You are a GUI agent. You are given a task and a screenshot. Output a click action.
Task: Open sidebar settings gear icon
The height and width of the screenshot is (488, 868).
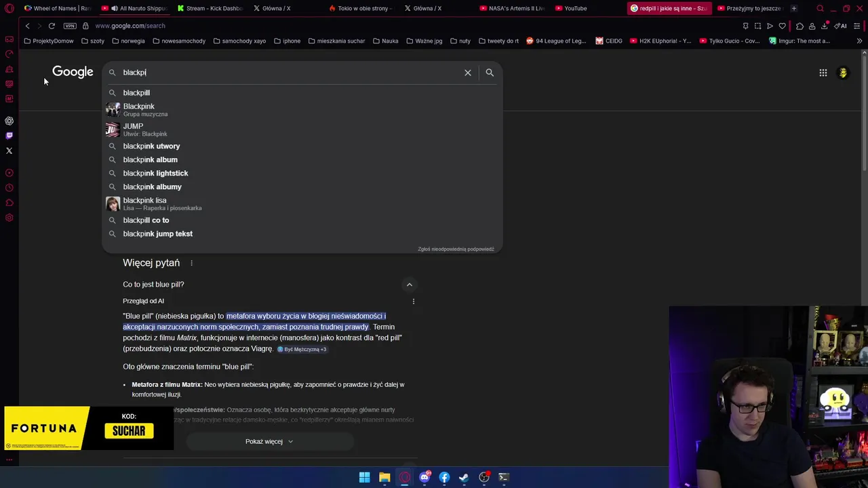9,218
